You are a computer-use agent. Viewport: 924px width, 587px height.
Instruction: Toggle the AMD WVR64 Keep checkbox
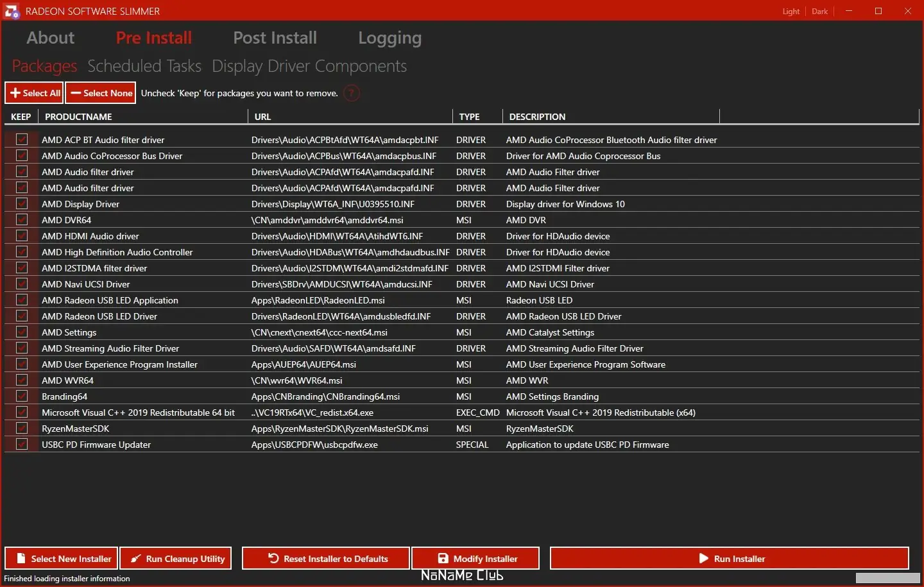tap(22, 380)
